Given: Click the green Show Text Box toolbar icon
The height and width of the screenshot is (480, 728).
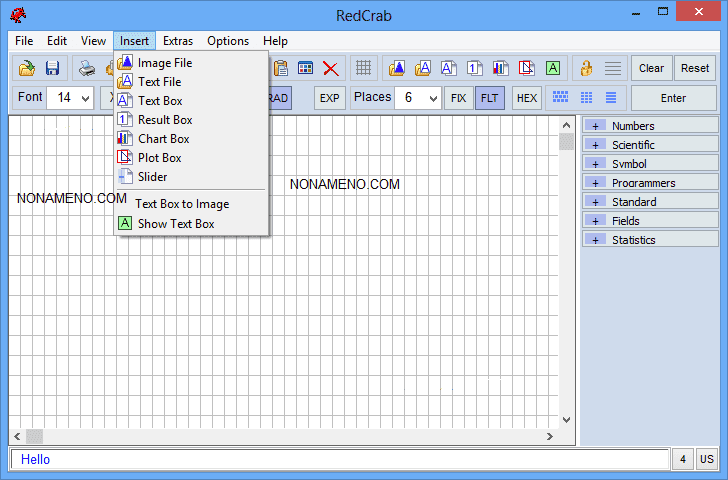Looking at the screenshot, I should pyautogui.click(x=553, y=68).
